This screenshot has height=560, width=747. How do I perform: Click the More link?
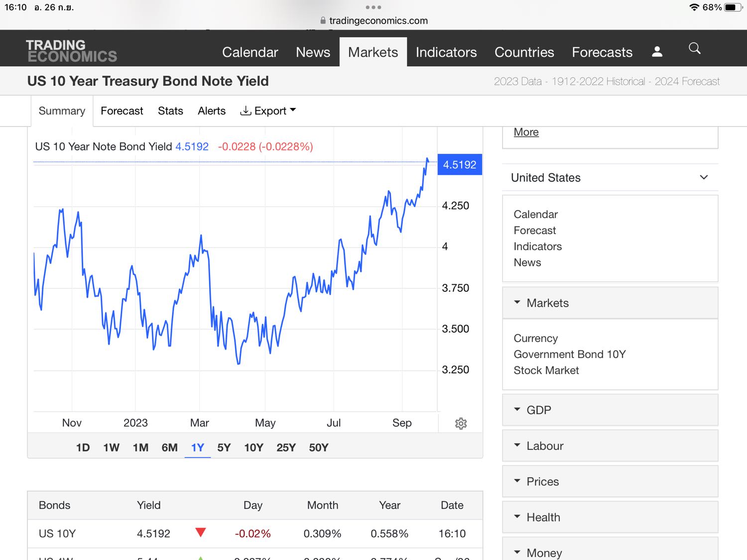(526, 132)
